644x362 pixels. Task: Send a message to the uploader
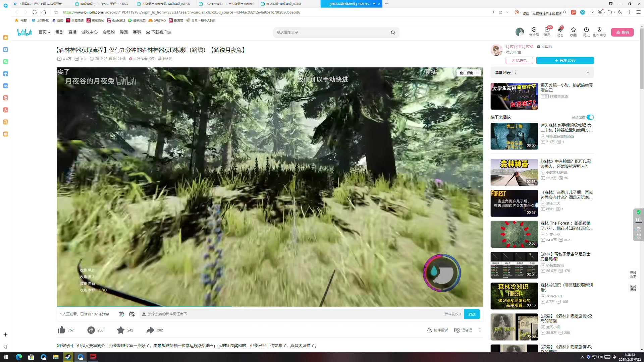(544, 47)
